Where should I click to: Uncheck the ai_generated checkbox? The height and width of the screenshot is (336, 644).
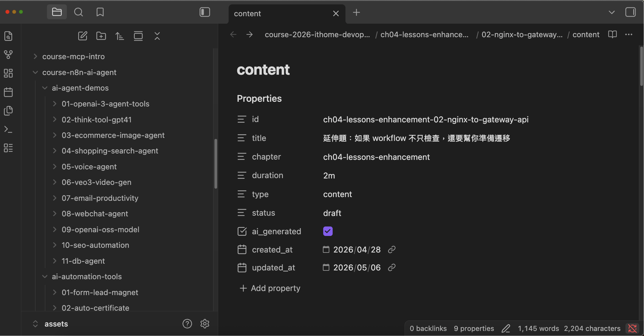click(x=328, y=231)
